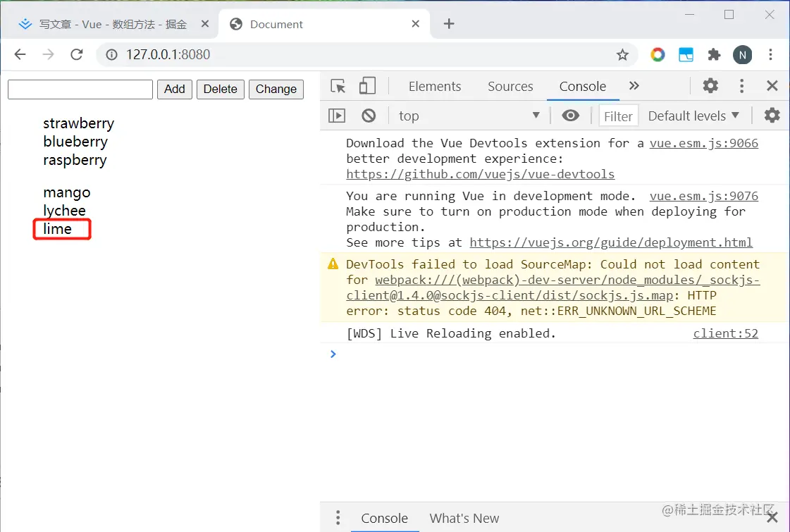790x532 pixels.
Task: Click the lime list item
Action: coord(58,229)
